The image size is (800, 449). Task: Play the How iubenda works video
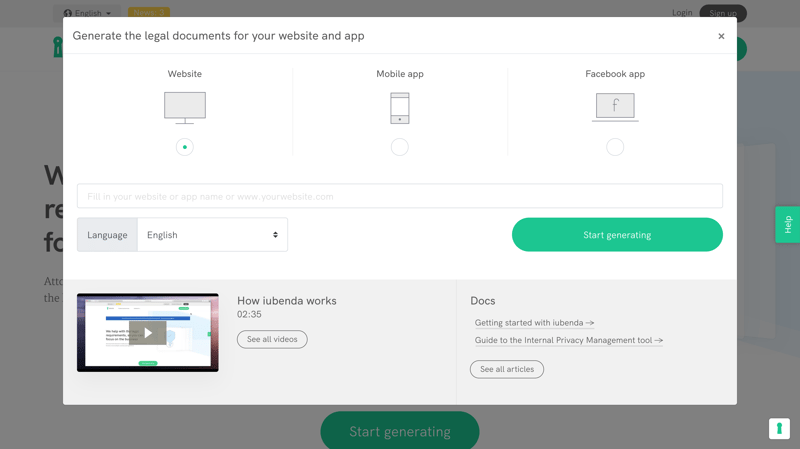(x=148, y=333)
